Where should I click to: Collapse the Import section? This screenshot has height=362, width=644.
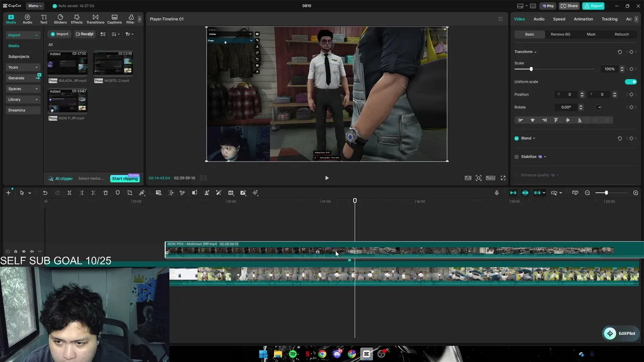[x=23, y=35]
